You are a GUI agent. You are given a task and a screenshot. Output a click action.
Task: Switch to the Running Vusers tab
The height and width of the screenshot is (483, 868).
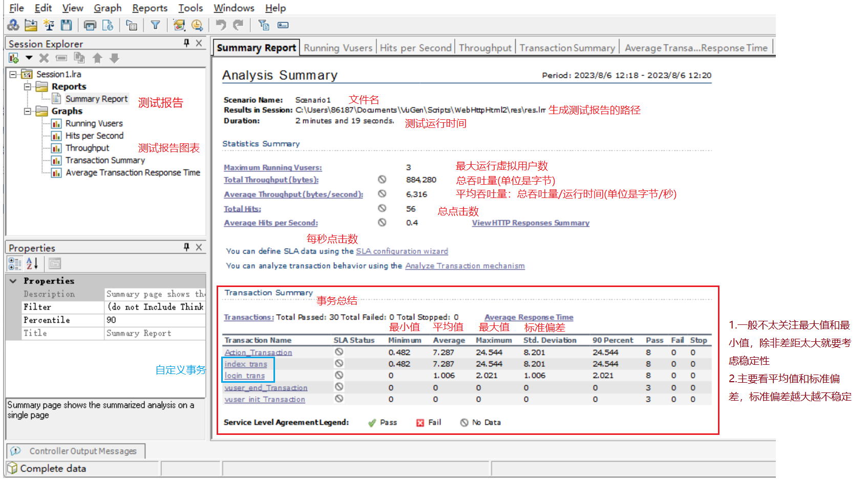click(338, 48)
